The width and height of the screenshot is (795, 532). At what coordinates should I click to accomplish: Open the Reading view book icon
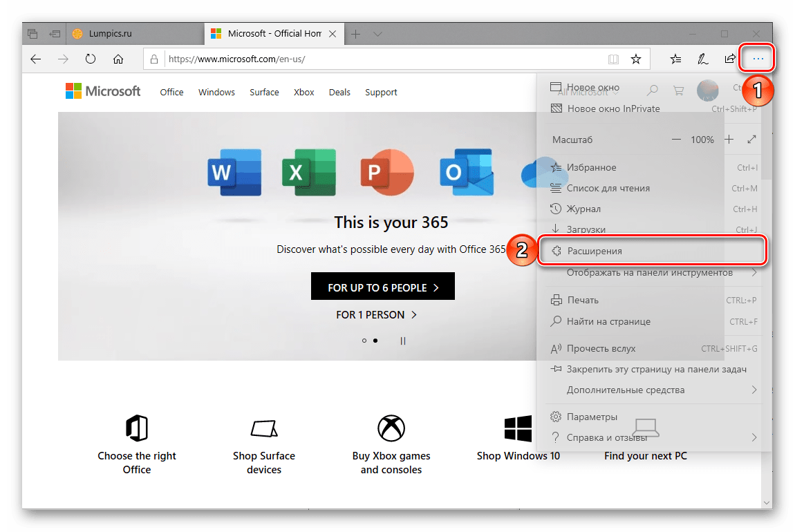click(613, 59)
